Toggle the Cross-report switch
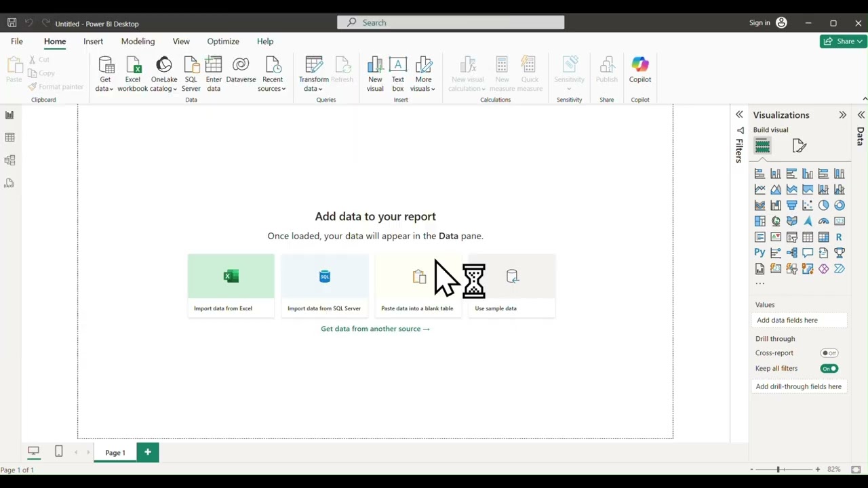 [x=829, y=353]
